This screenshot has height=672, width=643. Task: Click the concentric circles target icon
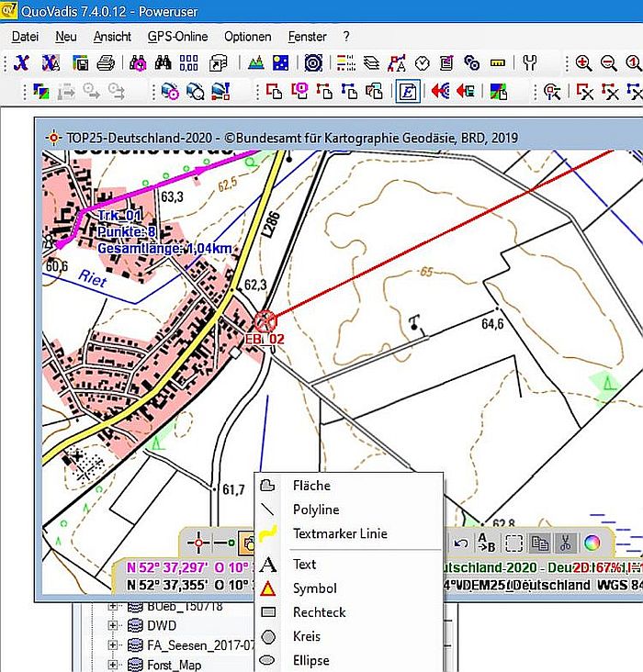click(x=313, y=63)
